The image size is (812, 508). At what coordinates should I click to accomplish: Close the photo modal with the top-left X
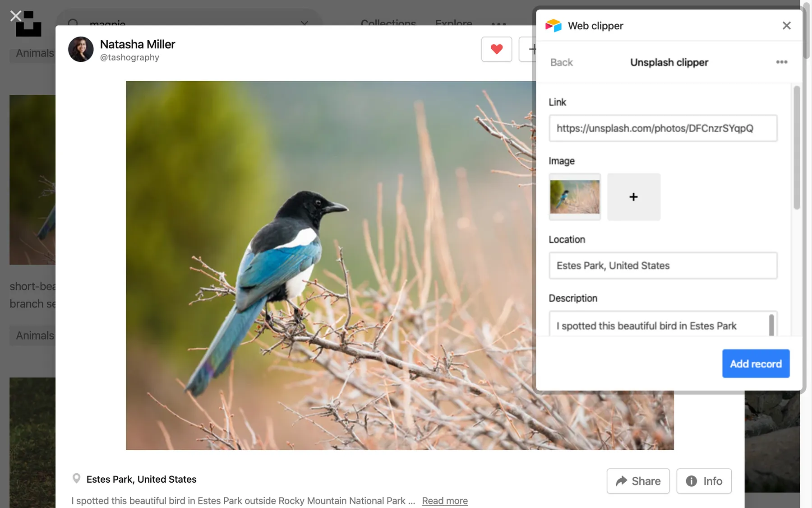(x=16, y=16)
